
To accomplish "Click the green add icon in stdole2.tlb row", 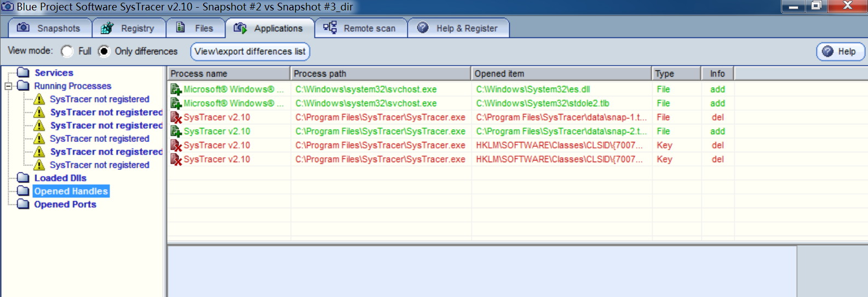I will [176, 103].
